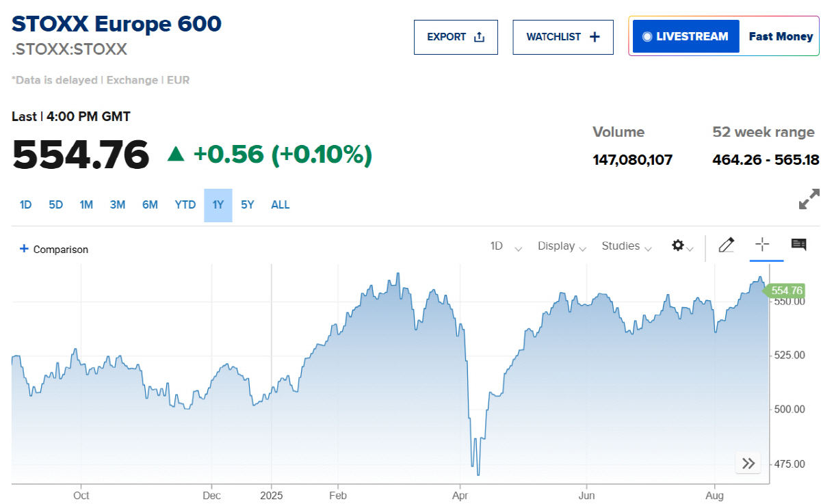Add STOXX to watchlist

click(x=562, y=37)
